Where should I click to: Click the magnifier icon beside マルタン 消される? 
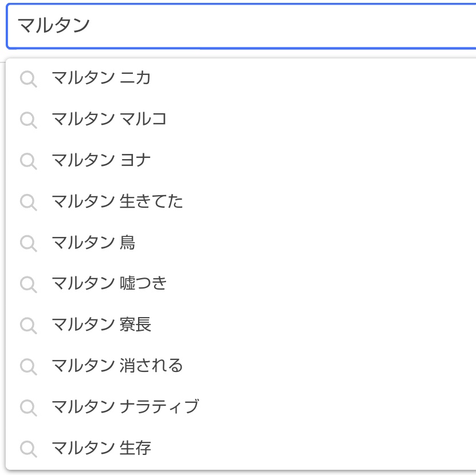(x=29, y=367)
